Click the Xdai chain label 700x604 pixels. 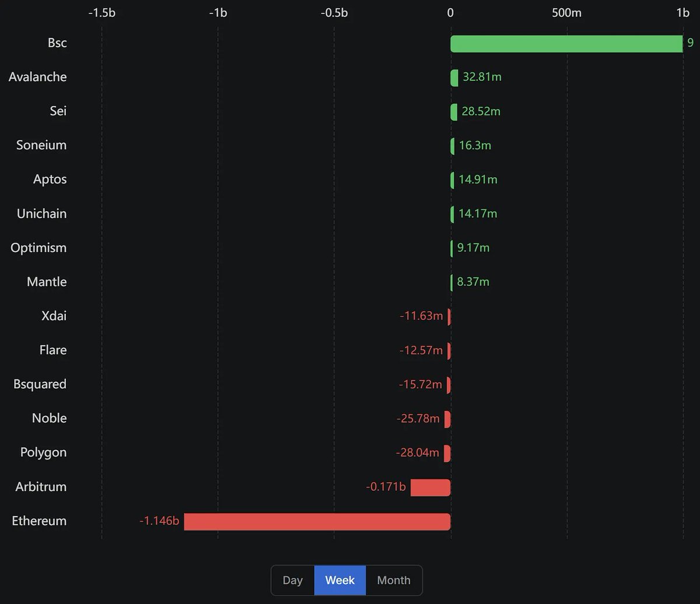[54, 316]
